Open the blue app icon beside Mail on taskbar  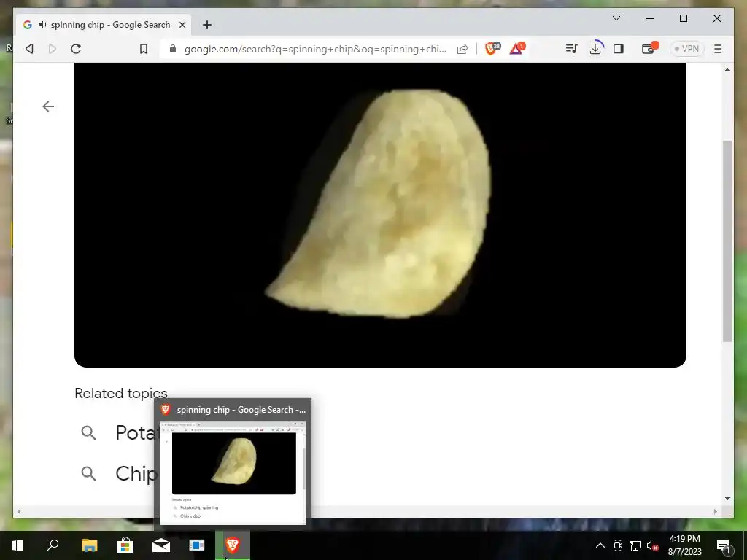point(197,545)
